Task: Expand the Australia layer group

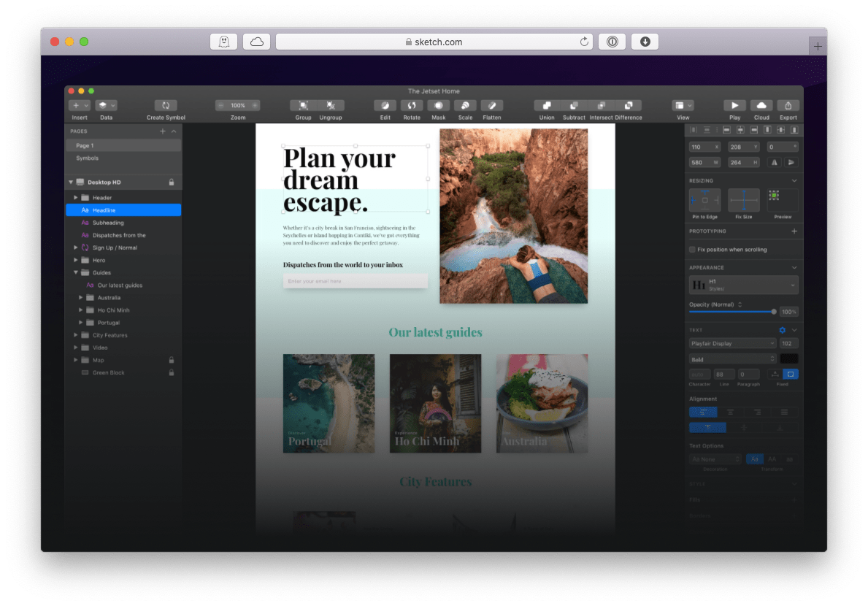Action: [81, 297]
